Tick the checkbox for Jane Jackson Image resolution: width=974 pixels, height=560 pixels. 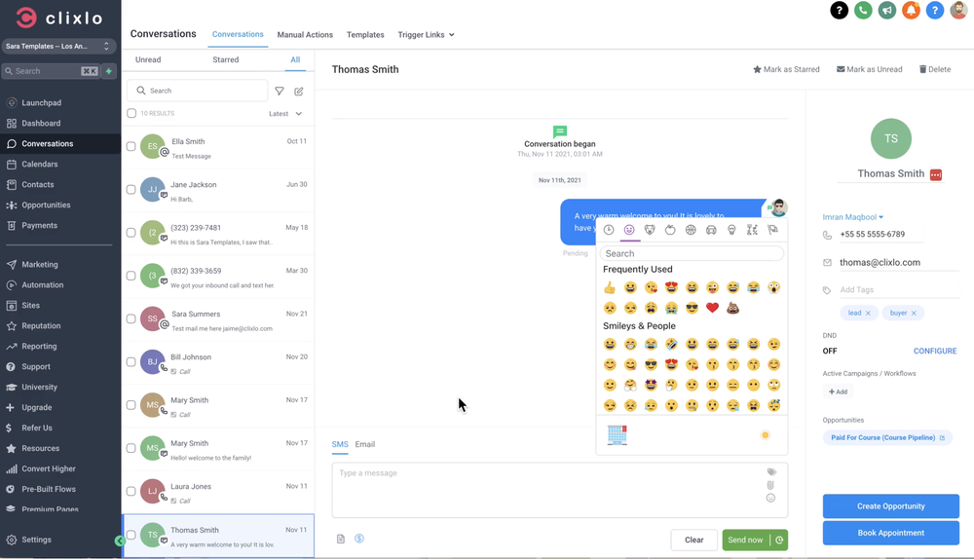pos(131,189)
